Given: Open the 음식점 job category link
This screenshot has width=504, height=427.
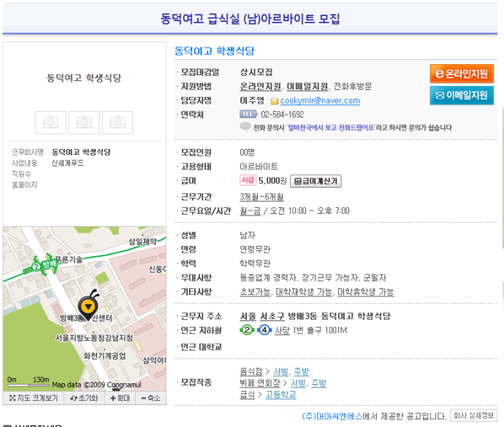Looking at the screenshot, I should (251, 372).
